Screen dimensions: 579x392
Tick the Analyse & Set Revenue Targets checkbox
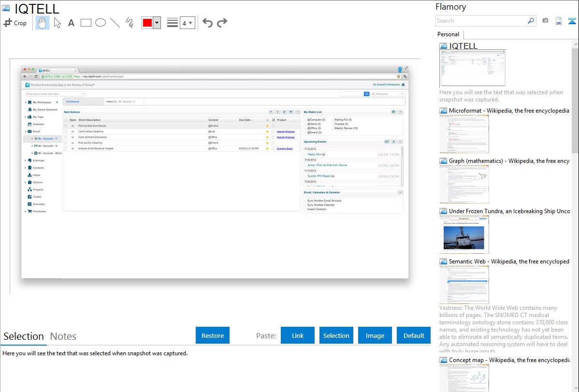coord(66,148)
